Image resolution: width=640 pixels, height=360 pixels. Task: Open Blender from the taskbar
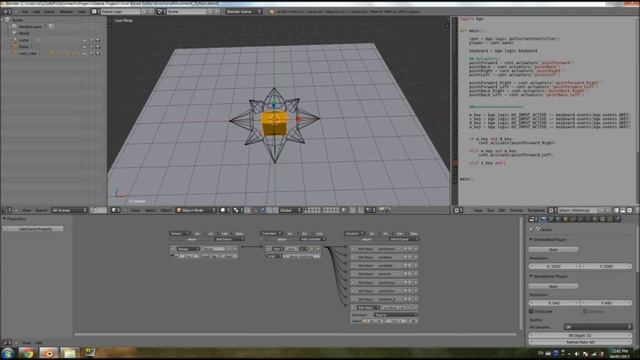click(48, 353)
